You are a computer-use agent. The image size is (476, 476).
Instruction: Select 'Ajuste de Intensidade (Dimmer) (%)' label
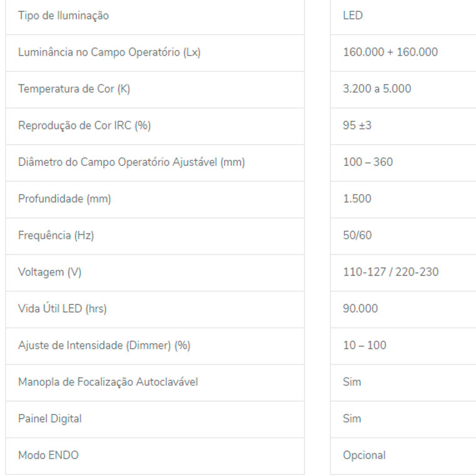tap(104, 346)
